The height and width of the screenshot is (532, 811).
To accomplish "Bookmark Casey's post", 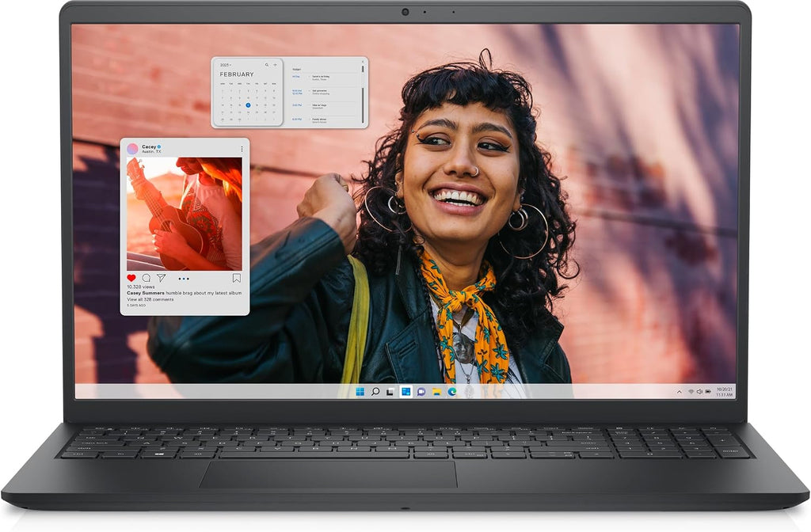I will pyautogui.click(x=236, y=278).
